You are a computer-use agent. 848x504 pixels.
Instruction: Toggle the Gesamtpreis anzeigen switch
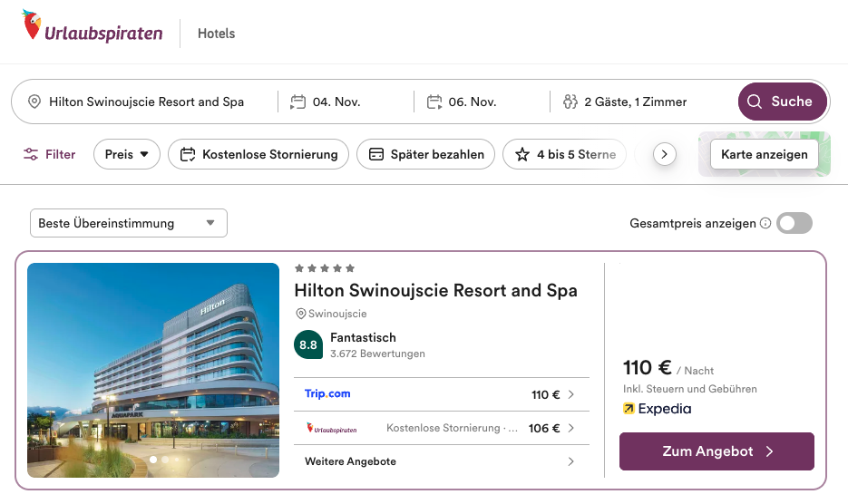coord(794,223)
